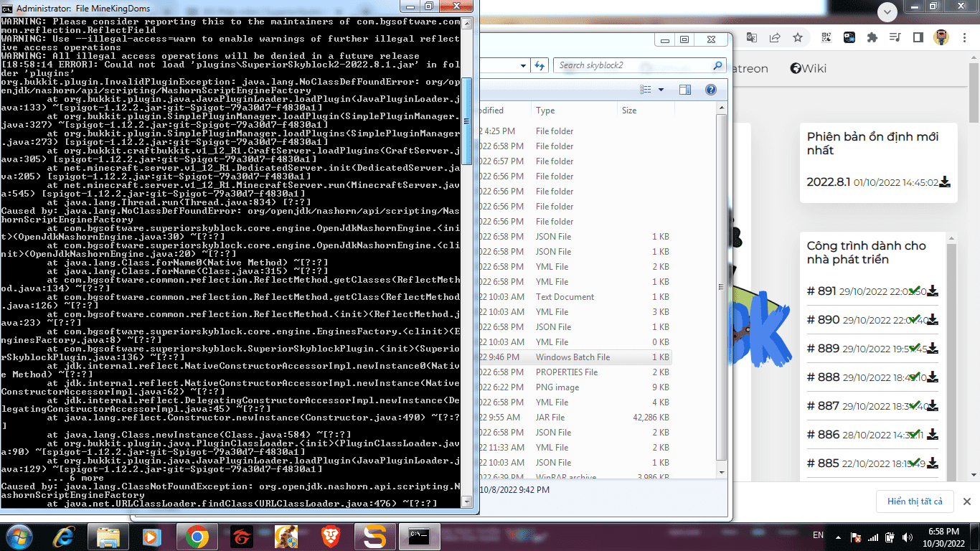Open Brave browser from the taskbar
980x551 pixels.
tap(331, 537)
